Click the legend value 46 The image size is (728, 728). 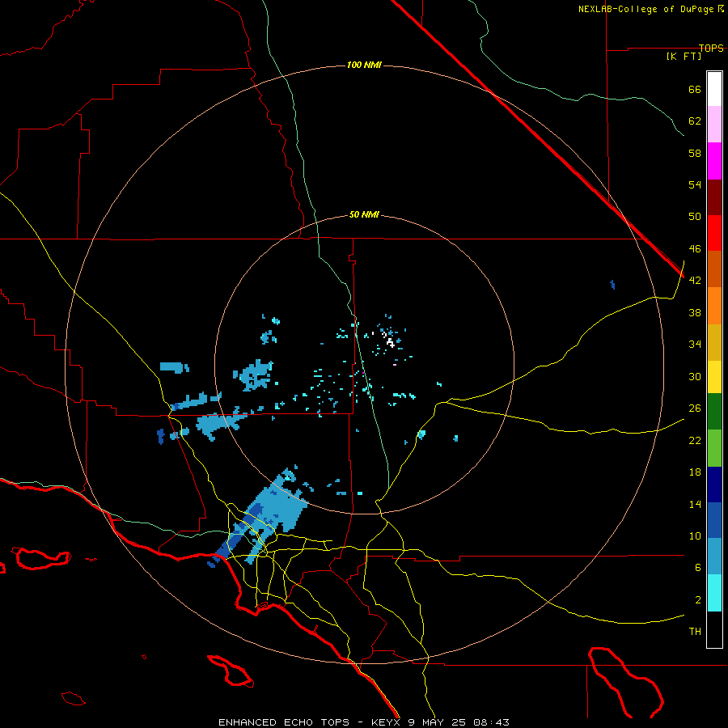(695, 248)
